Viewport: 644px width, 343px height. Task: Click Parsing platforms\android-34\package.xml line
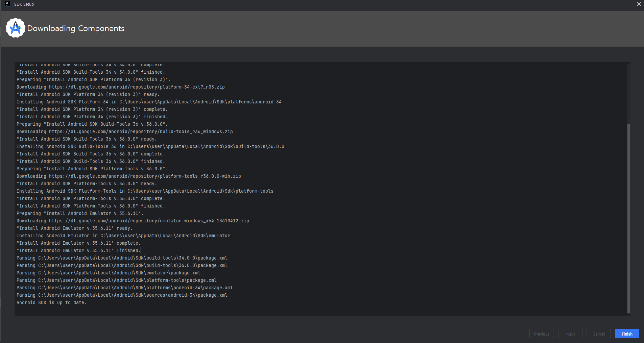pos(125,288)
